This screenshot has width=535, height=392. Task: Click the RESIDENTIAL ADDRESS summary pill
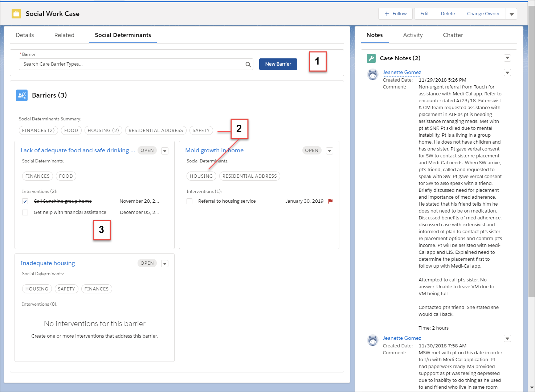click(x=156, y=131)
